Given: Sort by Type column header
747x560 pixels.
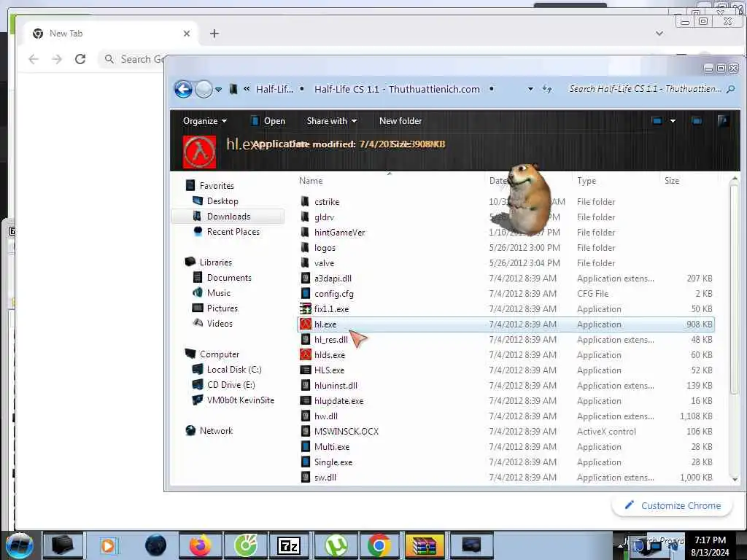Looking at the screenshot, I should 587,181.
